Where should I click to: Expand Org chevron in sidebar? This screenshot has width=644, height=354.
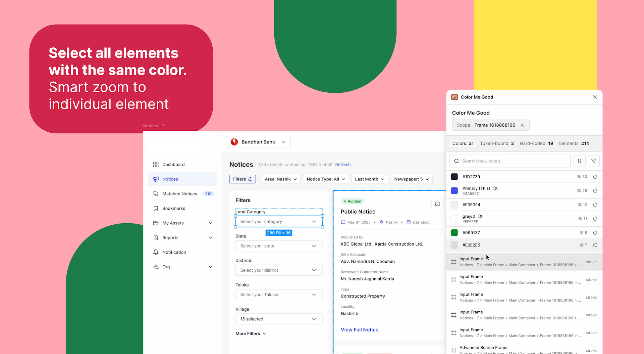(211, 267)
